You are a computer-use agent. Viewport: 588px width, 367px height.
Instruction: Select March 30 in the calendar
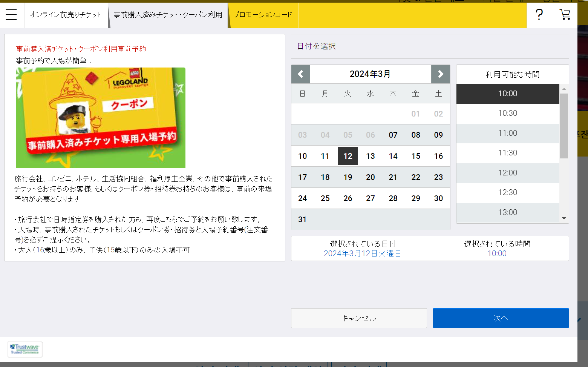[438, 198]
